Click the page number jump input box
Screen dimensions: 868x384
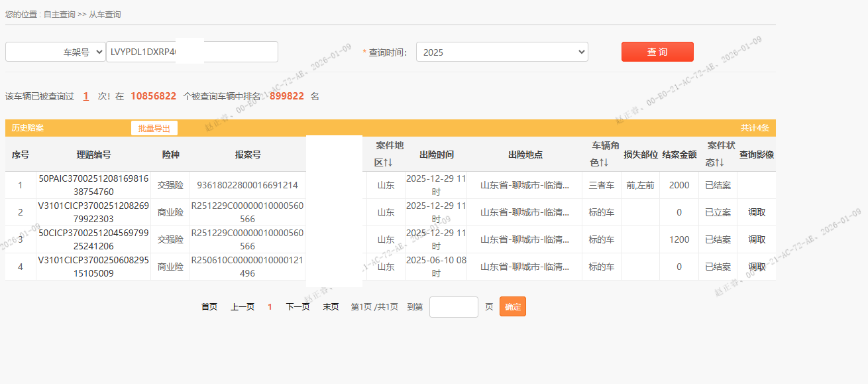click(x=453, y=307)
